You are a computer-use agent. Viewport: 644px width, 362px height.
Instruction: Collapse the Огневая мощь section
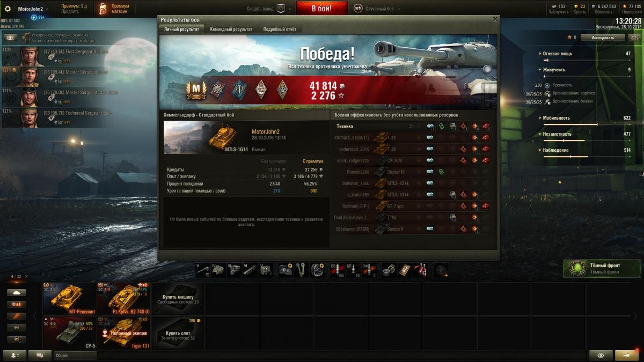(540, 54)
